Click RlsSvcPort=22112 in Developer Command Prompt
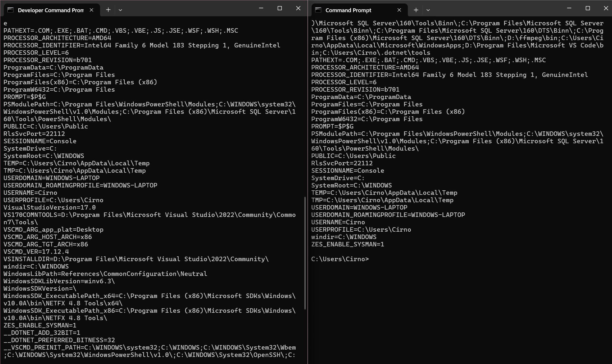 [x=34, y=134]
